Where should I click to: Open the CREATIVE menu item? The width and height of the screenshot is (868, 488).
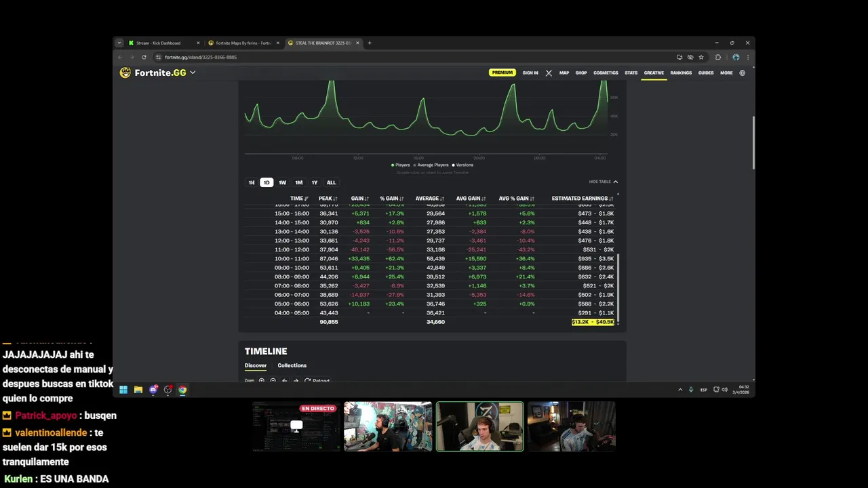(x=654, y=73)
